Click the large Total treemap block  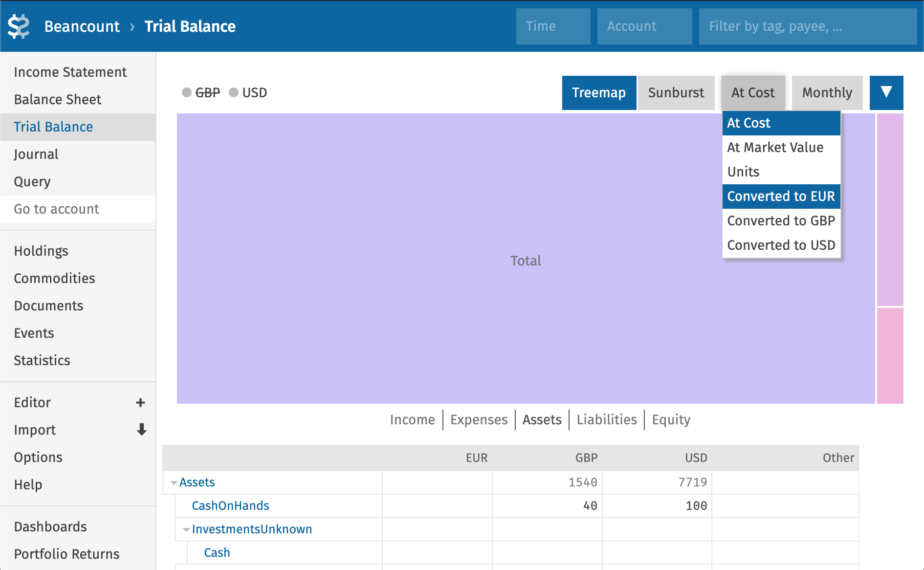[526, 259]
